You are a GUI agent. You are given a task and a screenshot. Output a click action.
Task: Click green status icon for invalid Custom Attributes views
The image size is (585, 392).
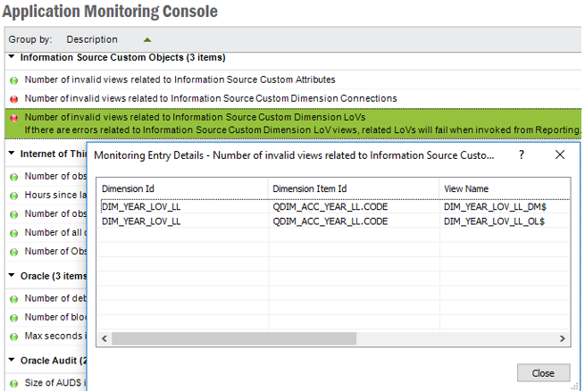pos(14,79)
